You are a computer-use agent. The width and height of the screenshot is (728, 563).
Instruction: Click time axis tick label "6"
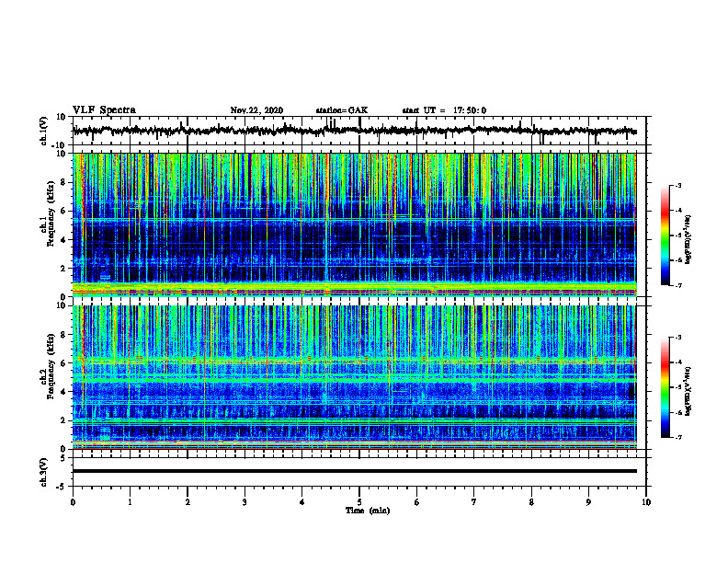coord(417,502)
